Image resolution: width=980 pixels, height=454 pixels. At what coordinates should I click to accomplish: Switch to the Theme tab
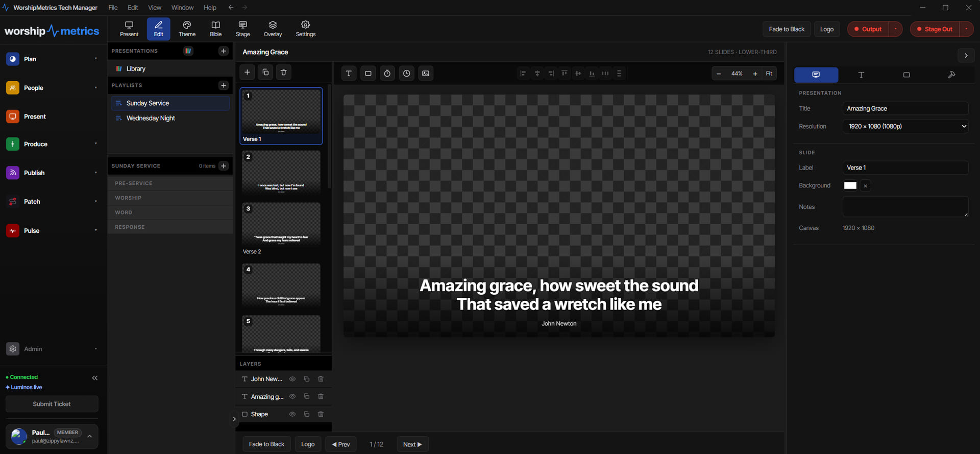click(187, 29)
